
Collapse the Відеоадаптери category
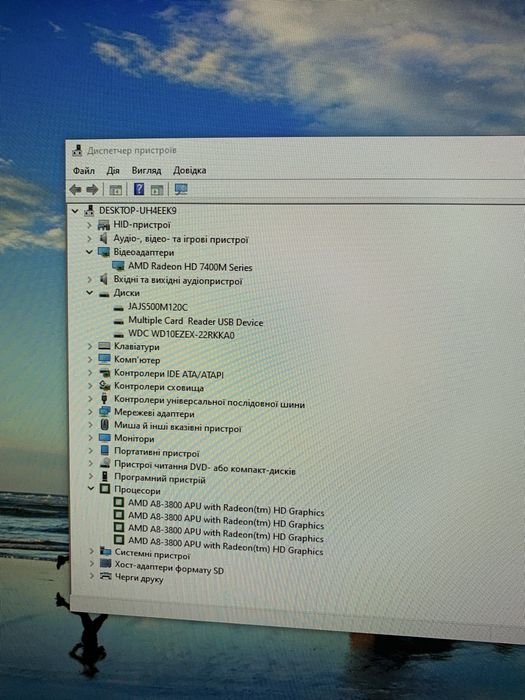(89, 252)
